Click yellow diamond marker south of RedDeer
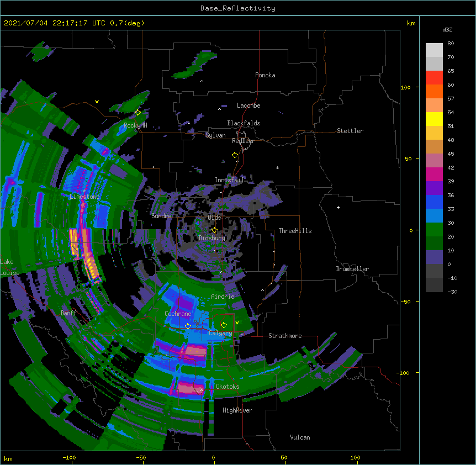Screen dimensions: 476x465 pyautogui.click(x=235, y=155)
